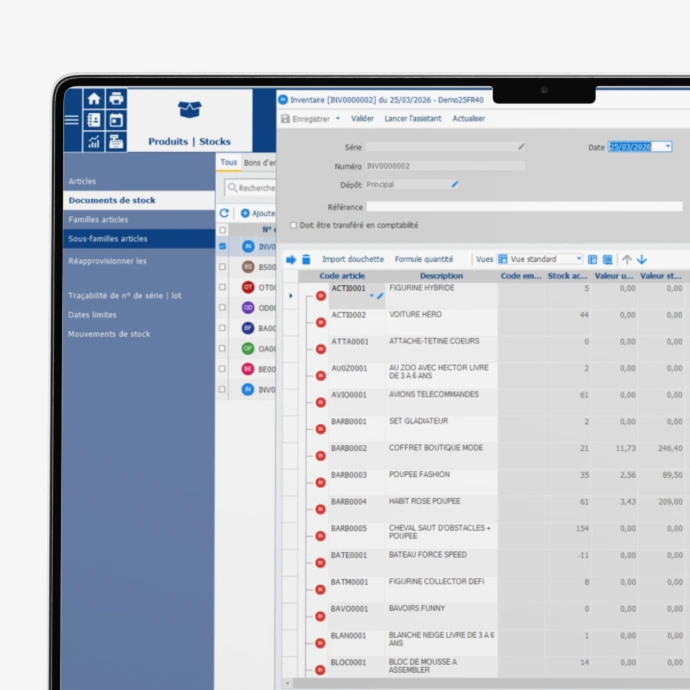Click the Valider button
The image size is (690, 690).
point(363,118)
